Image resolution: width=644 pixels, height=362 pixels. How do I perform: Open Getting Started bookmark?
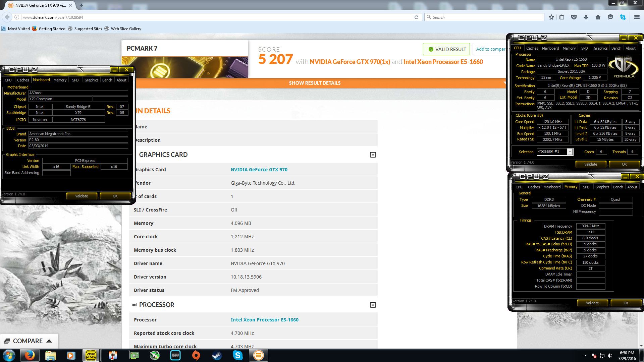point(49,29)
